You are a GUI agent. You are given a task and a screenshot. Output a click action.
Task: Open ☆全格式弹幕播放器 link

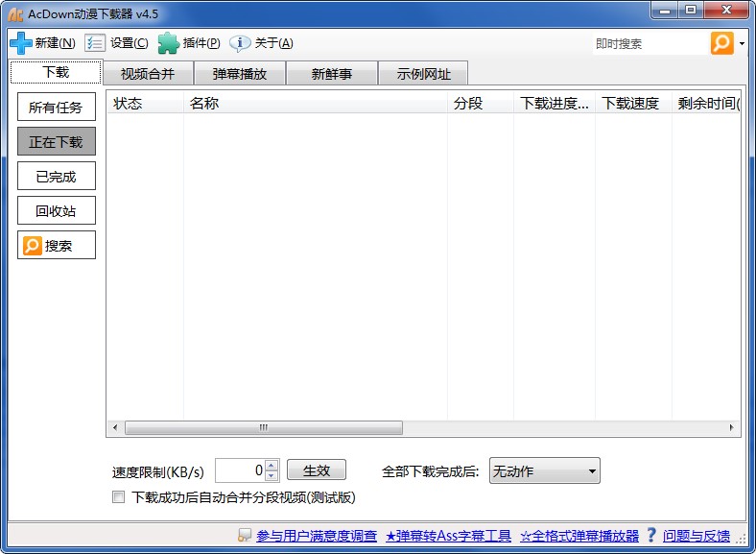(579, 536)
